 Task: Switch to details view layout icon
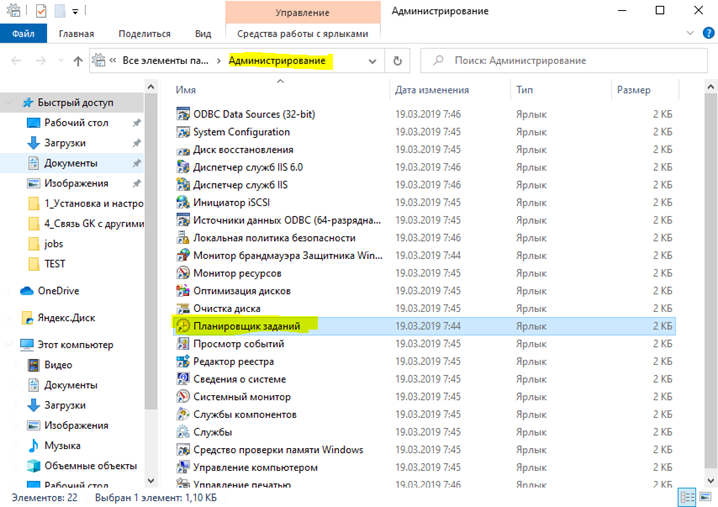(687, 497)
